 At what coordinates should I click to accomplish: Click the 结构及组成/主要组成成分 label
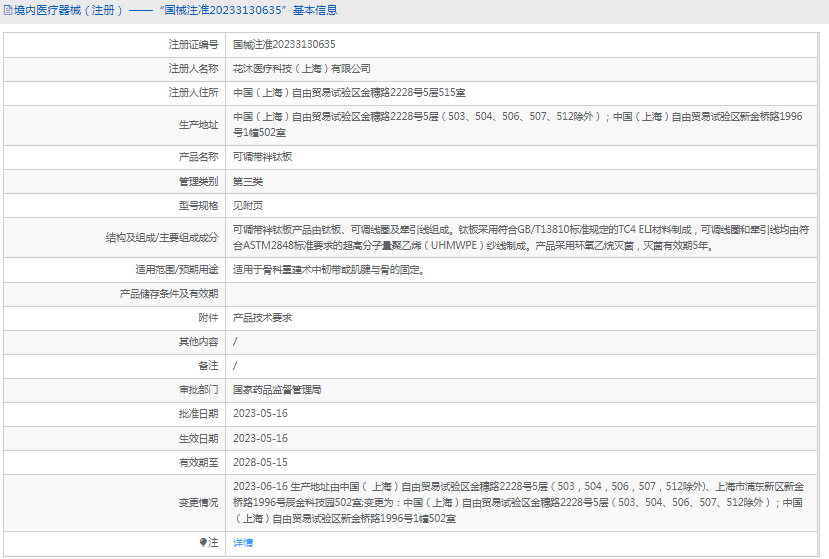[x=161, y=238]
